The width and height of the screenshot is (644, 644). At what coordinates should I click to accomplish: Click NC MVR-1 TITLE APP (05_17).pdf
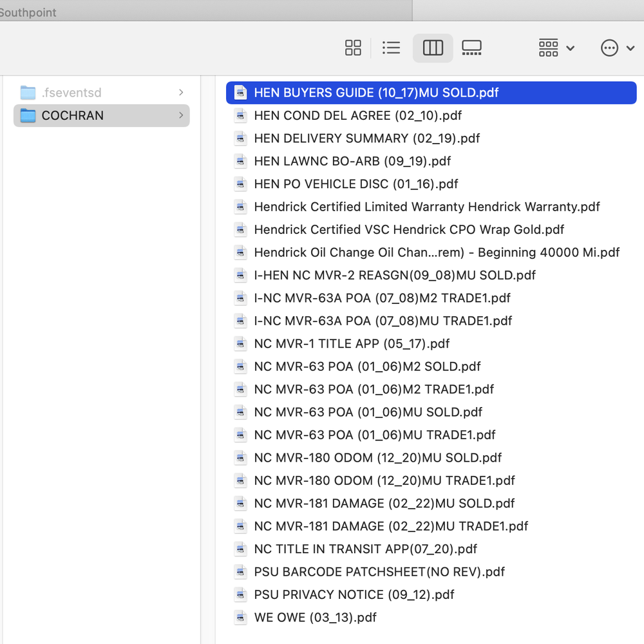point(431,343)
